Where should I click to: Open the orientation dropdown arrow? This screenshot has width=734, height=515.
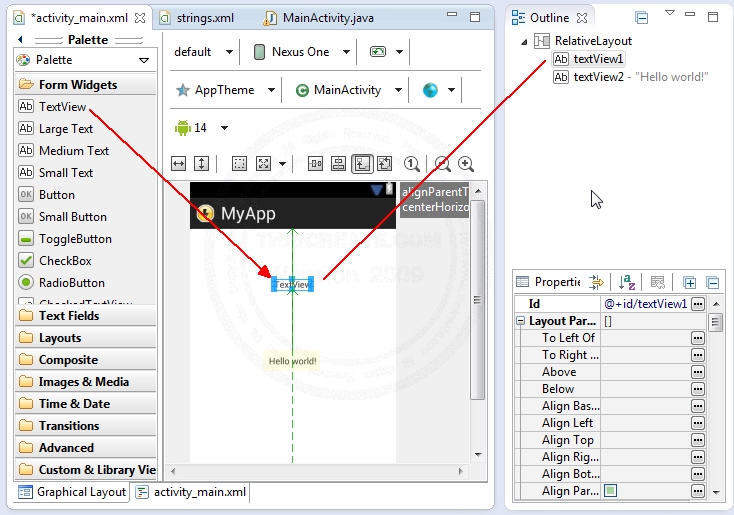click(399, 52)
